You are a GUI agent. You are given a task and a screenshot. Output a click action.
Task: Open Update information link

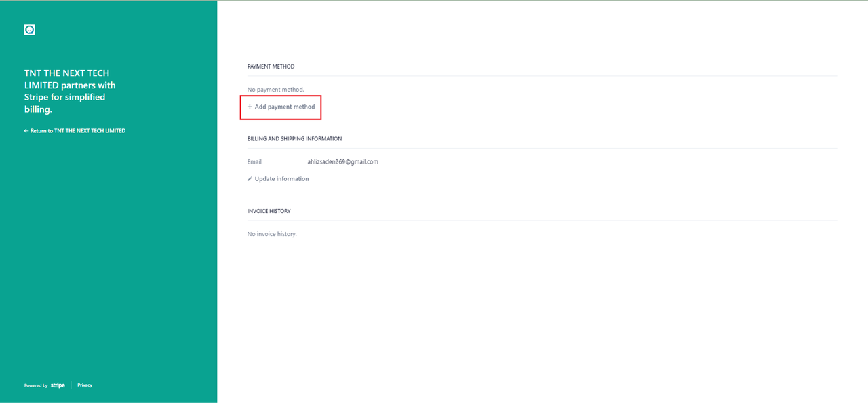(281, 179)
